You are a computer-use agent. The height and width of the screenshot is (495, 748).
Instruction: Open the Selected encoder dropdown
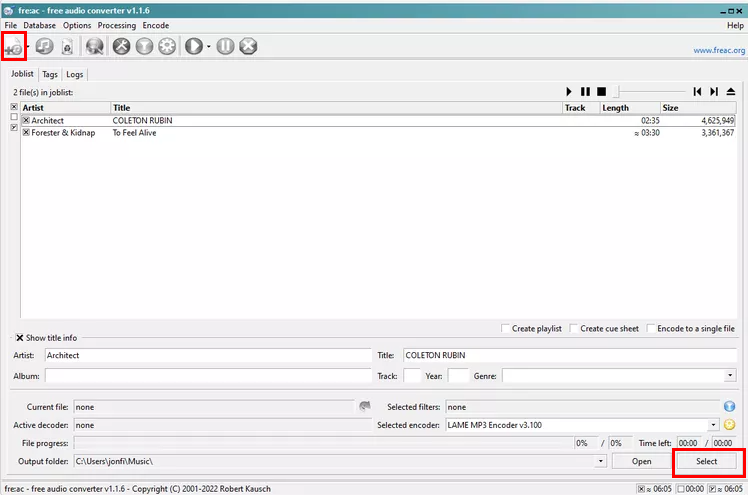[x=713, y=425]
